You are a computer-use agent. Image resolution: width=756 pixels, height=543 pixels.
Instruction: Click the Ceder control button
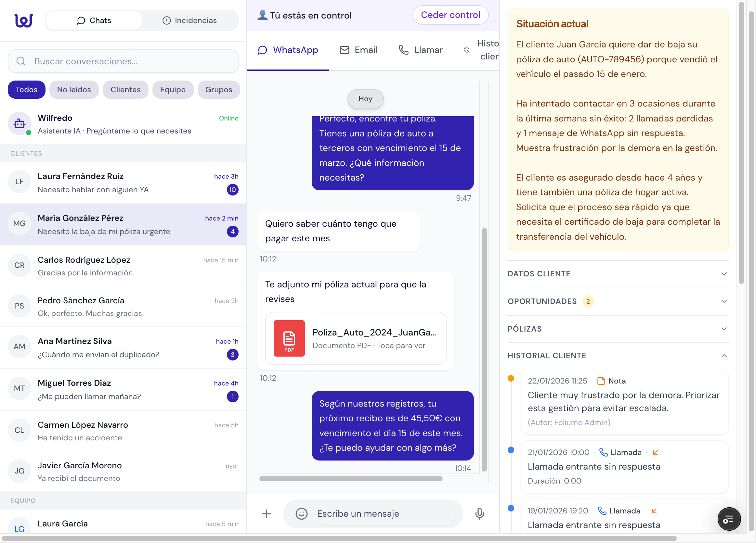(x=450, y=15)
